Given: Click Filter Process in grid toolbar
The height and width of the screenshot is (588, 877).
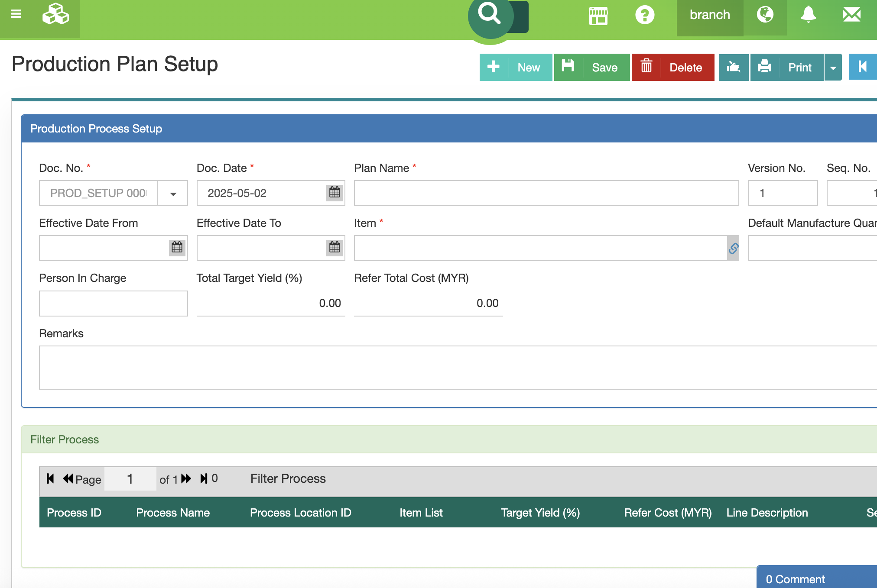Looking at the screenshot, I should (x=288, y=478).
